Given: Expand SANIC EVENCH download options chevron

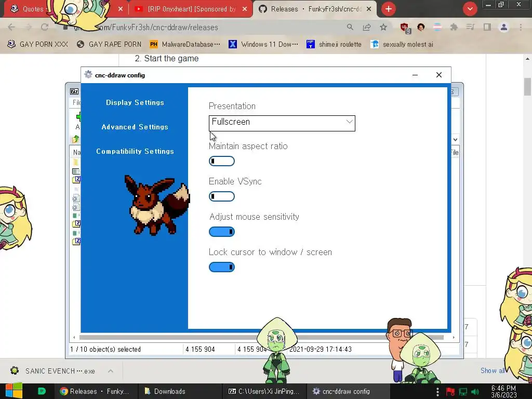Looking at the screenshot, I should click(111, 371).
